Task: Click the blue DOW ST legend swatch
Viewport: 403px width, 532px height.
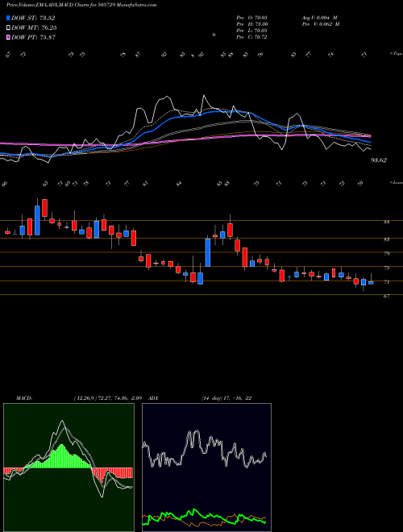Action: tap(8, 18)
